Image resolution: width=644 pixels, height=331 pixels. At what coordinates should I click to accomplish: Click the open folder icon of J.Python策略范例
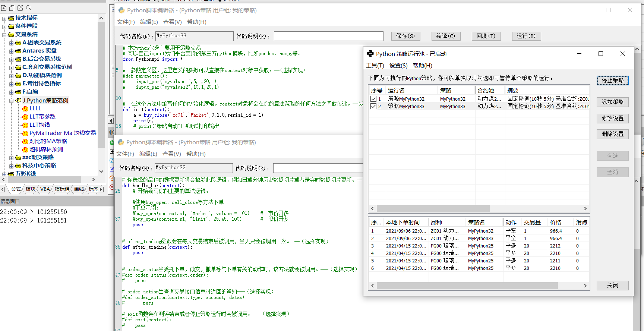pyautogui.click(x=18, y=100)
